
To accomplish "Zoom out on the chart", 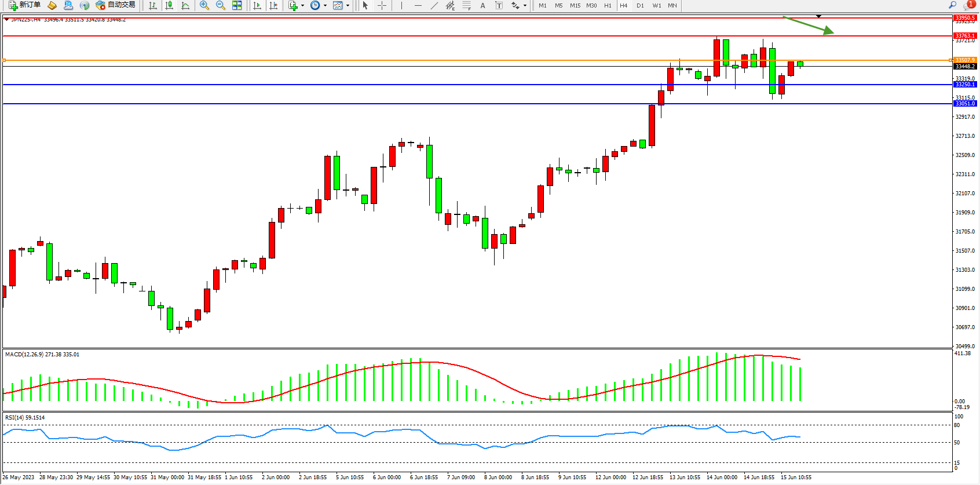I will click(221, 5).
